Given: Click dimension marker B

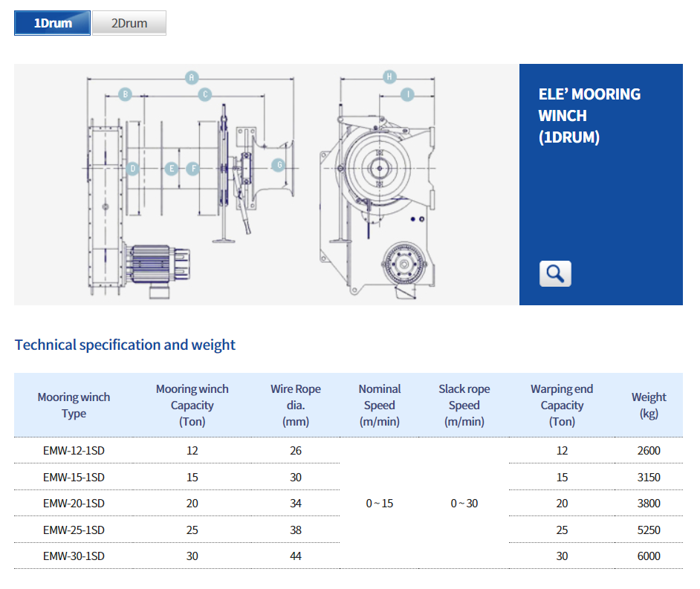Looking at the screenshot, I should click(125, 94).
